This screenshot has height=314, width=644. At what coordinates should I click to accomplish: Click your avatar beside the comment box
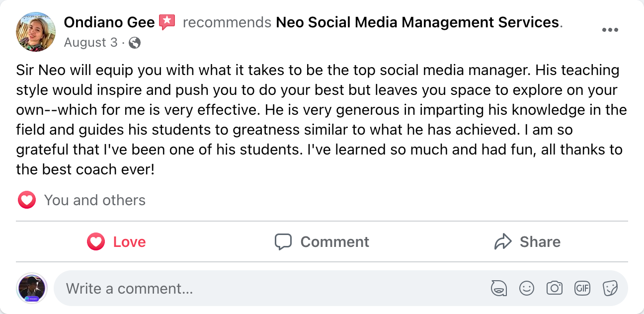pyautogui.click(x=32, y=288)
